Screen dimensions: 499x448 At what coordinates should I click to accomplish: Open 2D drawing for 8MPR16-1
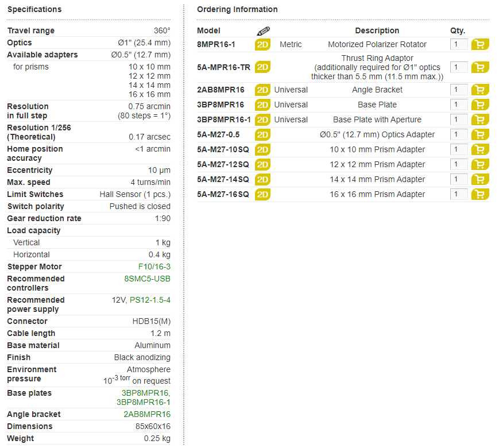pos(262,45)
